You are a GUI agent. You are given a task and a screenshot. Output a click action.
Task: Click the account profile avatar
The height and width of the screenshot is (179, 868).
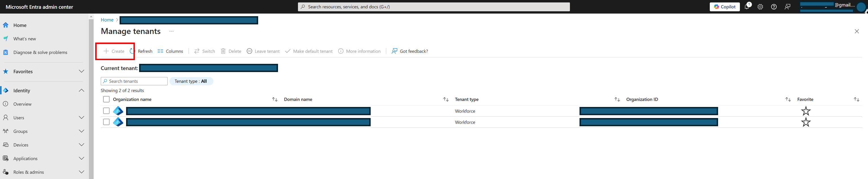tap(861, 8)
